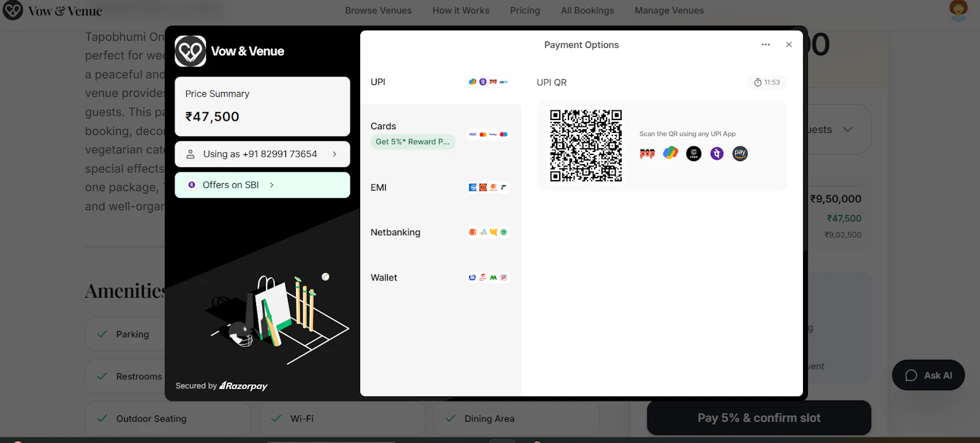Click the Google Pay app icon

(671, 153)
